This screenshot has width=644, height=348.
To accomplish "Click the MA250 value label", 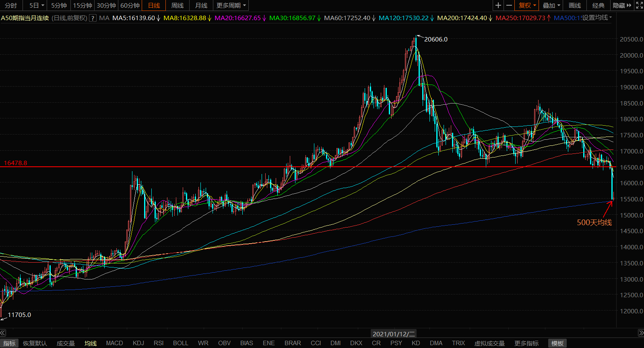I will coord(523,18).
